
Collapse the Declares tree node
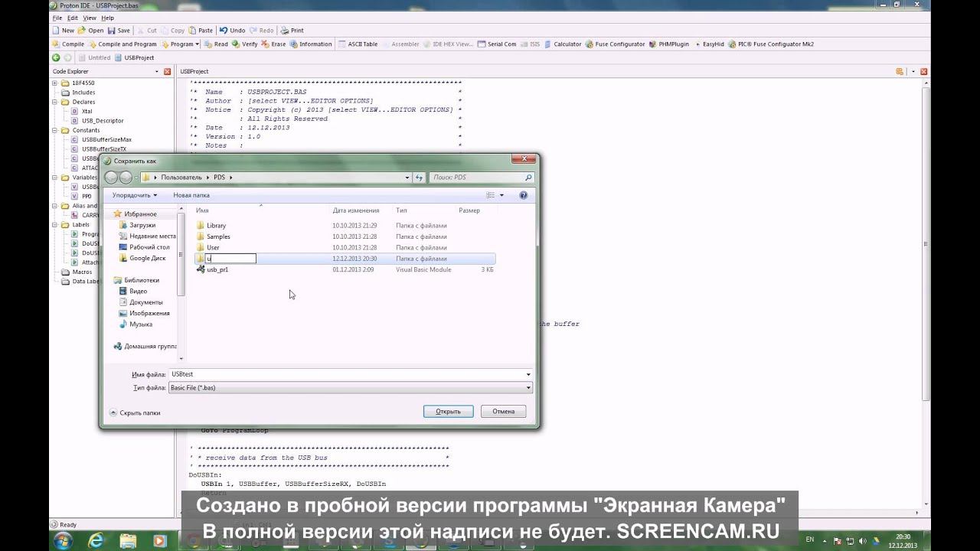pyautogui.click(x=55, y=102)
